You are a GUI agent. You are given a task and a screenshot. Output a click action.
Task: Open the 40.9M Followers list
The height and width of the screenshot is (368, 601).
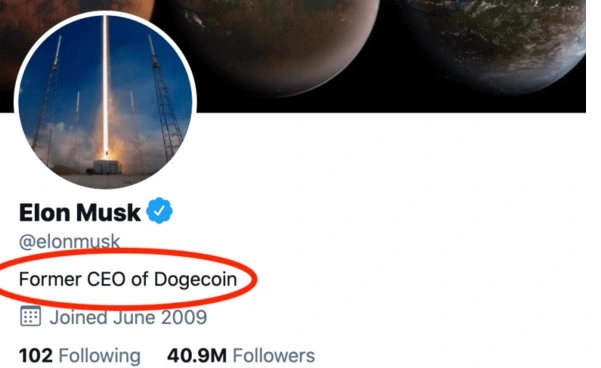241,355
